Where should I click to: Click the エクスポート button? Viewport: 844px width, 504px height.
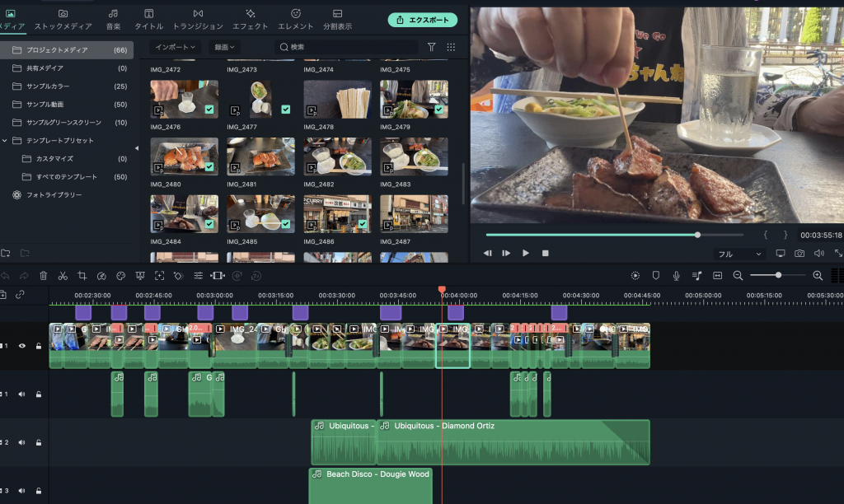[423, 20]
